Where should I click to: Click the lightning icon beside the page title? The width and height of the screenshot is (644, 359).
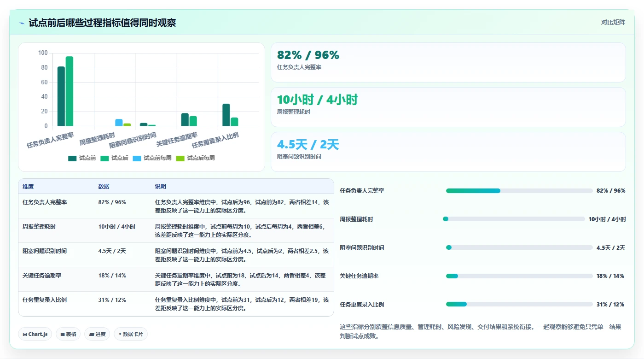(x=22, y=23)
